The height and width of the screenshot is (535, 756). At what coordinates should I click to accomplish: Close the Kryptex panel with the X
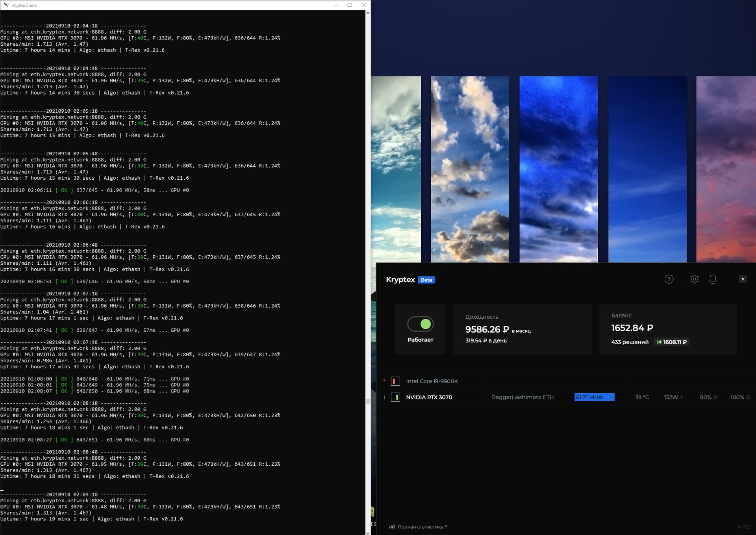tap(743, 279)
